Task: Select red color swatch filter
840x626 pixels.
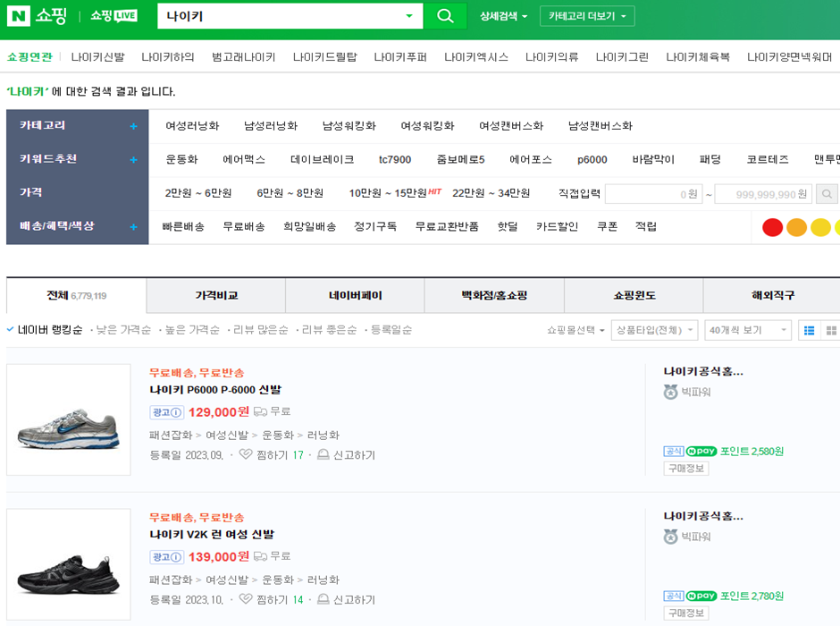Action: point(772,227)
